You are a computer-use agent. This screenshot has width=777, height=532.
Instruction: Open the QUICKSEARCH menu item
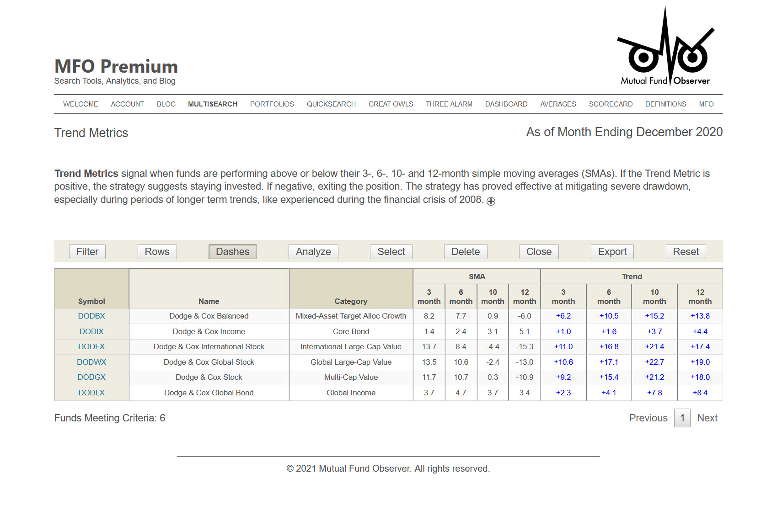[331, 104]
